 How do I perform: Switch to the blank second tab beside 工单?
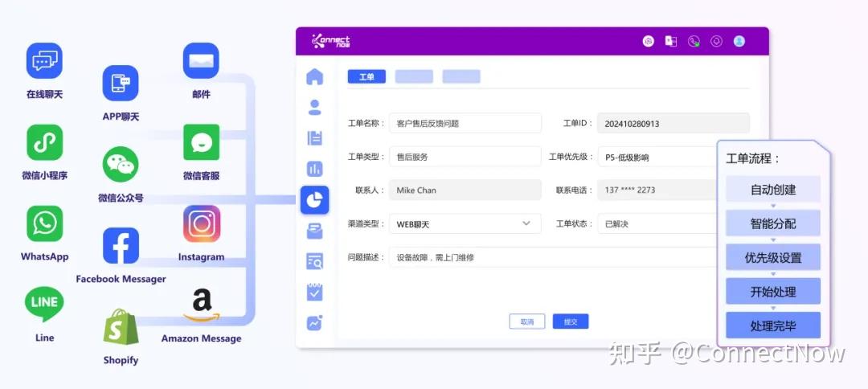(x=414, y=77)
